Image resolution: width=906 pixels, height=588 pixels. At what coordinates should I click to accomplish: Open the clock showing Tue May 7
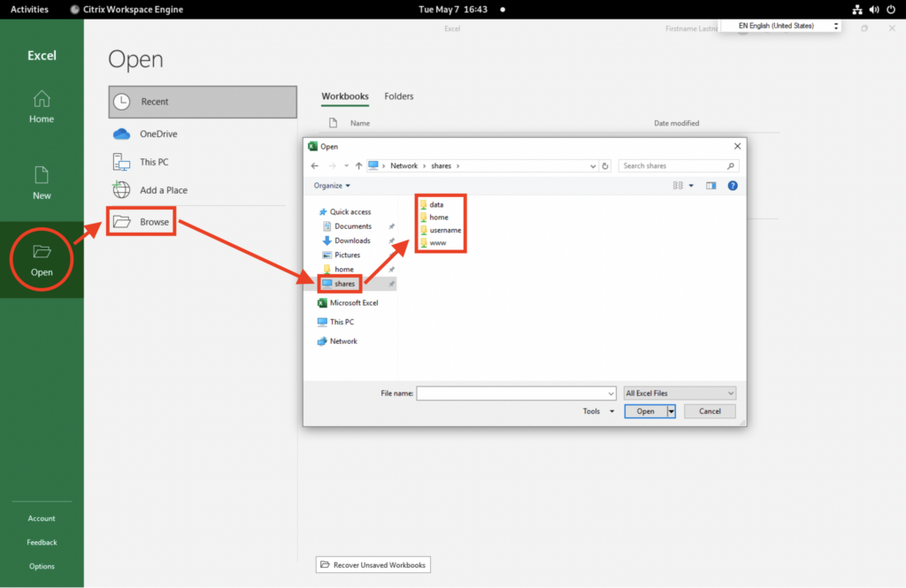453,9
